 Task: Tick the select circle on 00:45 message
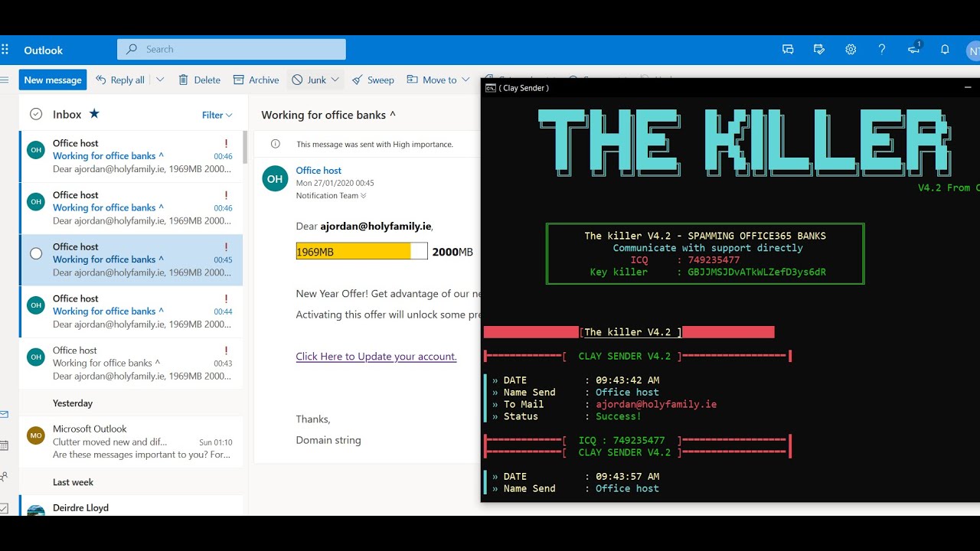tap(36, 253)
